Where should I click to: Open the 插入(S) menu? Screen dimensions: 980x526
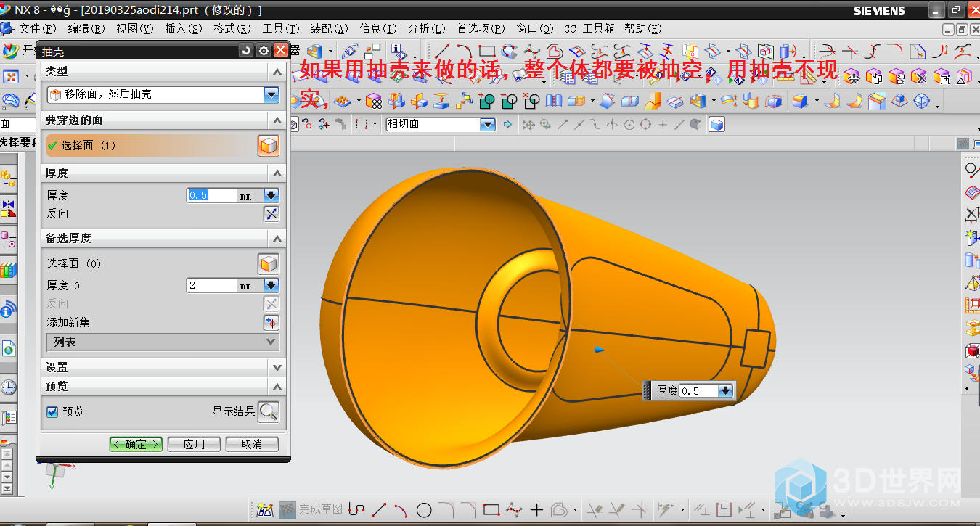(184, 28)
